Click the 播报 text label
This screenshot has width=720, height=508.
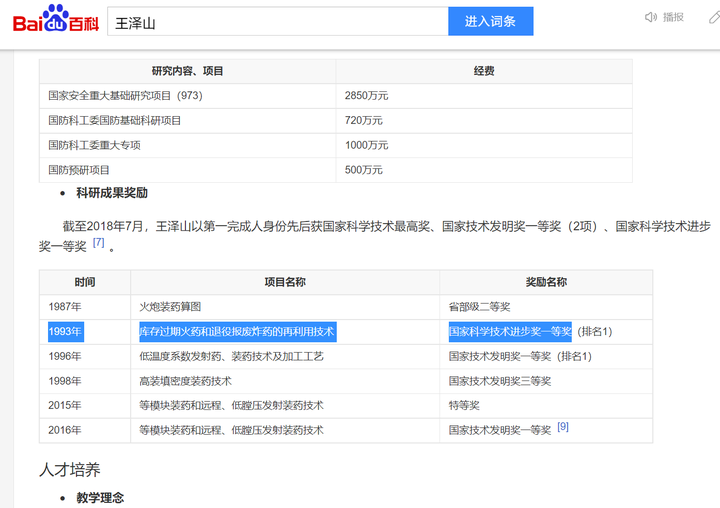(674, 17)
